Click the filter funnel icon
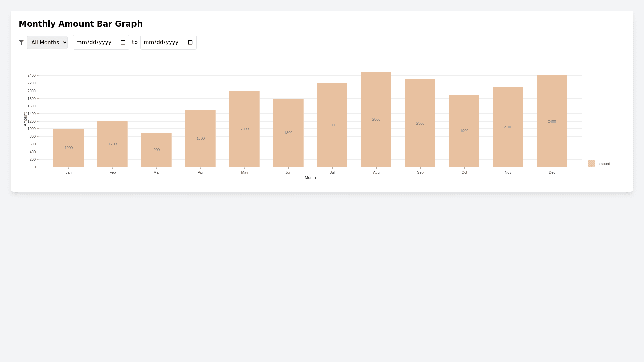 pyautogui.click(x=21, y=42)
